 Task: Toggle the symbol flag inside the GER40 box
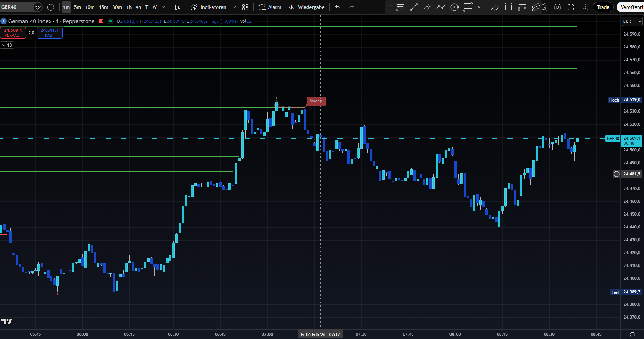point(37,7)
